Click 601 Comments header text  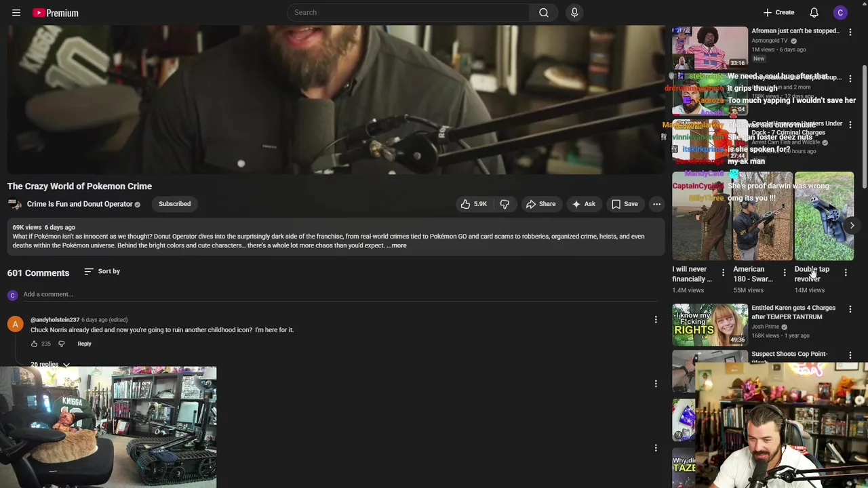click(38, 272)
